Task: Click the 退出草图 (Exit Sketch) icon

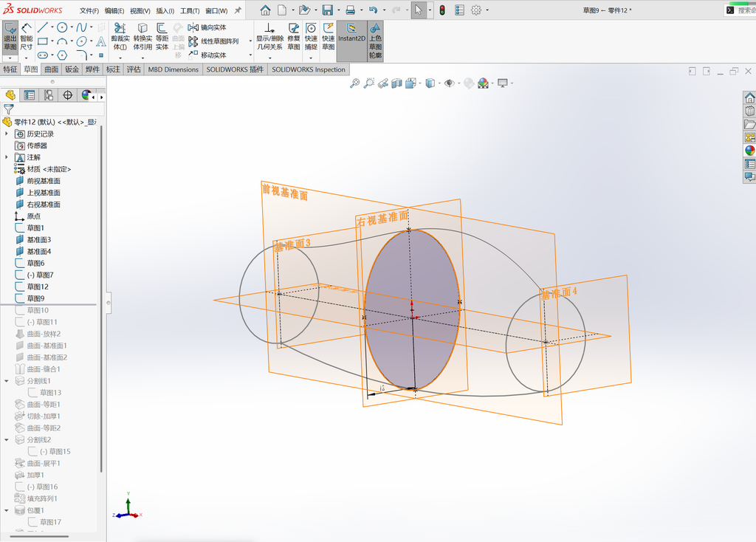Action: coord(10,37)
